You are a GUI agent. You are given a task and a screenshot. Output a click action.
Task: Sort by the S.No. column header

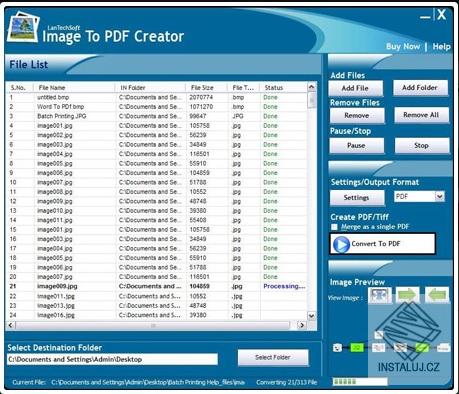19,88
